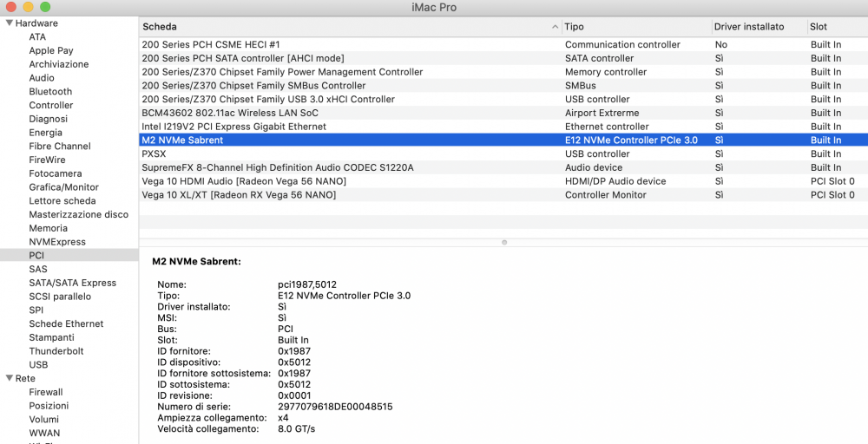Viewport: 868px width, 444px height.
Task: Select the 200 Series PCH CSME HECI #1 row
Action: point(503,44)
